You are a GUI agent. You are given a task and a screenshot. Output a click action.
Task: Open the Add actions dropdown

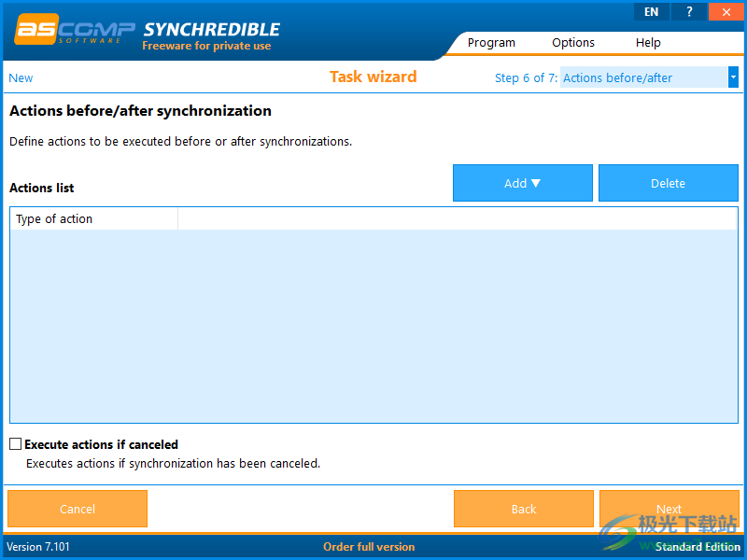point(522,183)
